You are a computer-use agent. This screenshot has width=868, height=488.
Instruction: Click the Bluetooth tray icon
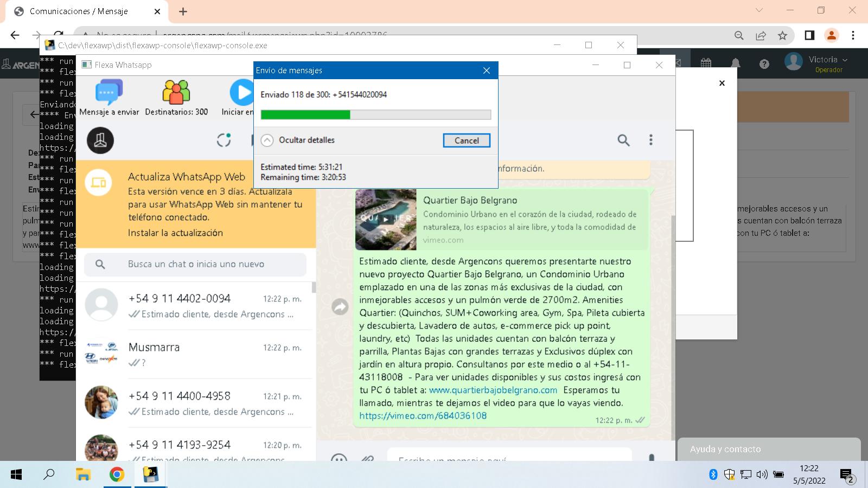[713, 475]
